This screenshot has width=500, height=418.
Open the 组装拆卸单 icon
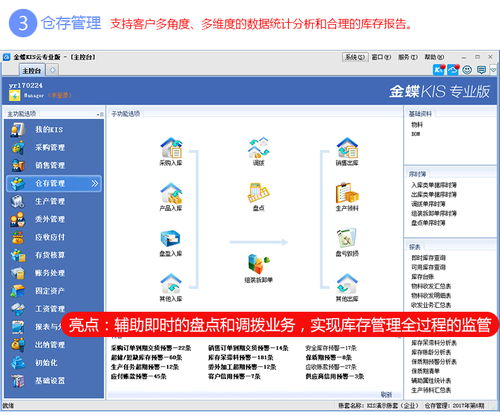(x=259, y=268)
